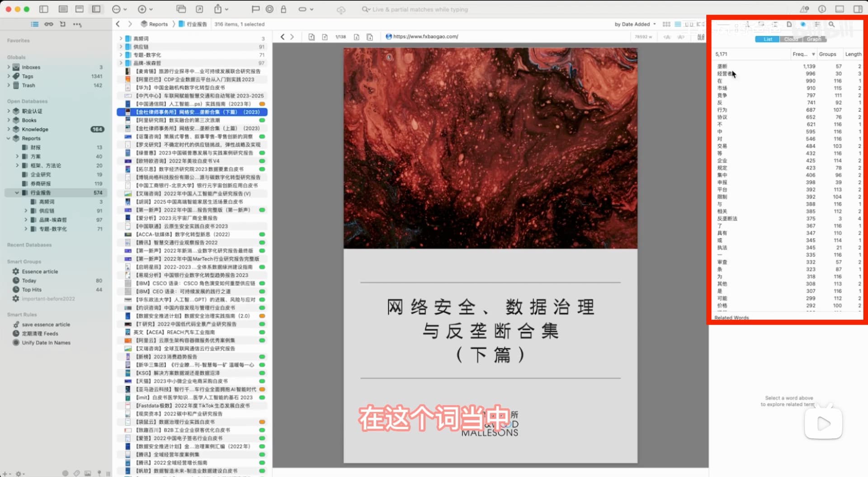The height and width of the screenshot is (477, 868).
Task: Click the info inspector icon
Action: tap(822, 9)
